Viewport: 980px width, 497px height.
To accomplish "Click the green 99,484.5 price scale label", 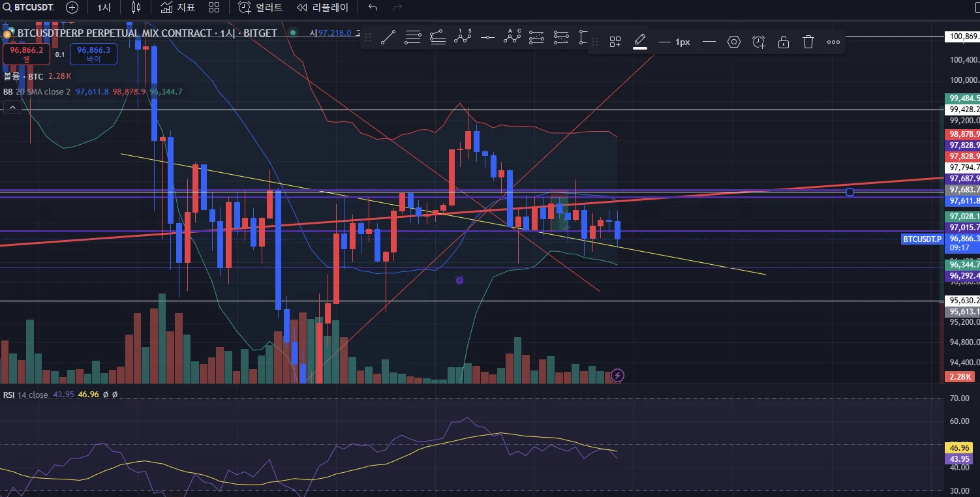I will coord(963,98).
